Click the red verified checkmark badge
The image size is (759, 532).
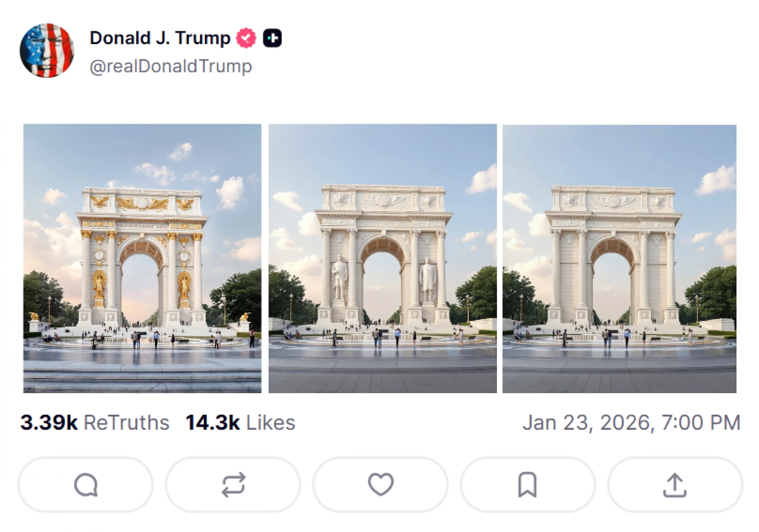click(x=246, y=38)
